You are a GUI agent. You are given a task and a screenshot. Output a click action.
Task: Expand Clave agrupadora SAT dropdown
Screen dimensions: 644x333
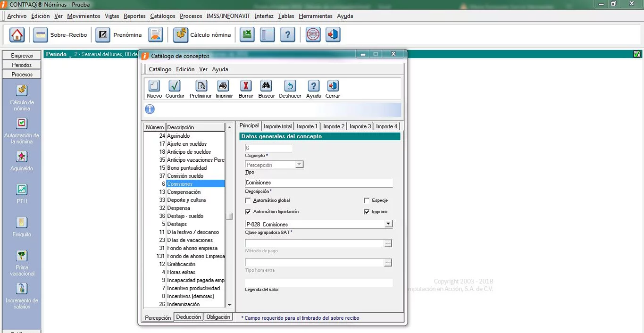388,224
